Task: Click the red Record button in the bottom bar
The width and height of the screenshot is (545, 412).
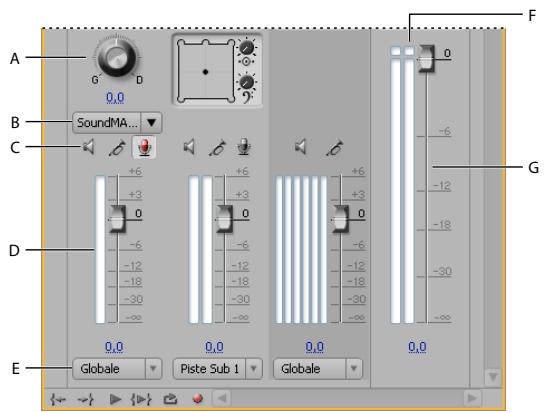Action: click(198, 398)
